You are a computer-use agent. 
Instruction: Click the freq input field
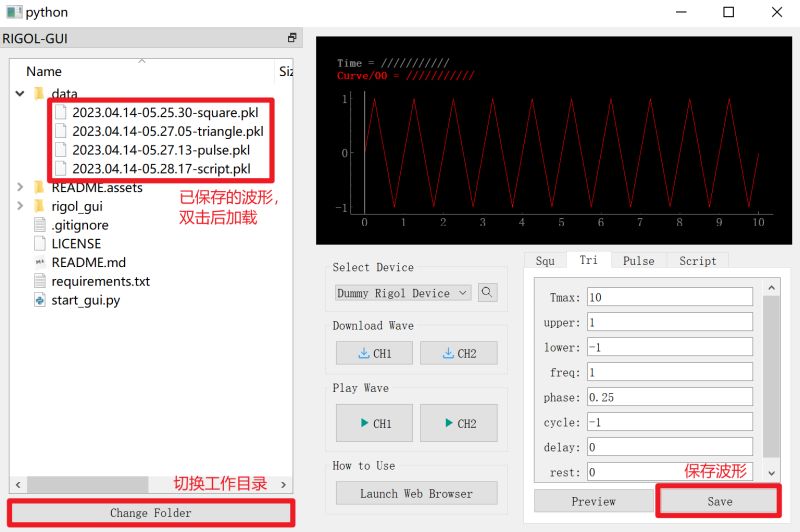click(670, 372)
